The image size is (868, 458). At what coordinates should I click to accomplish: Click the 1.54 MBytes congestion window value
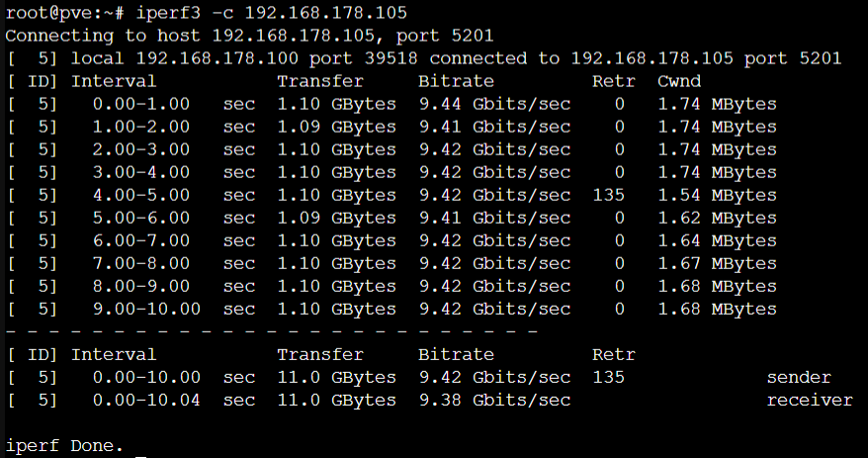pyautogui.click(x=717, y=195)
